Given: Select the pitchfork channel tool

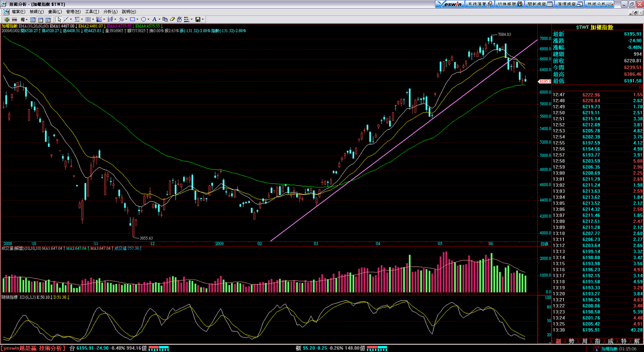Looking at the screenshot, I should coord(110,19).
